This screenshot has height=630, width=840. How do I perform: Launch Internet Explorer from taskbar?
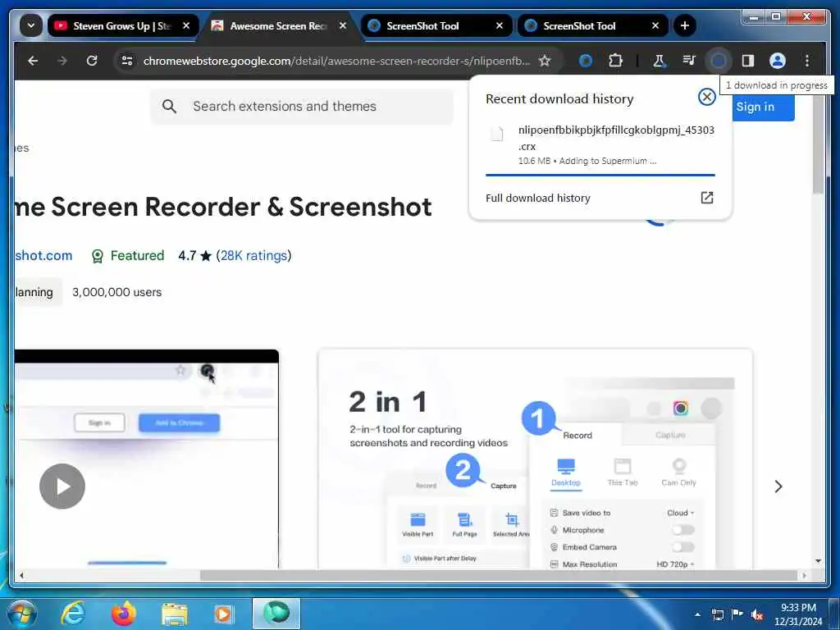[73, 614]
